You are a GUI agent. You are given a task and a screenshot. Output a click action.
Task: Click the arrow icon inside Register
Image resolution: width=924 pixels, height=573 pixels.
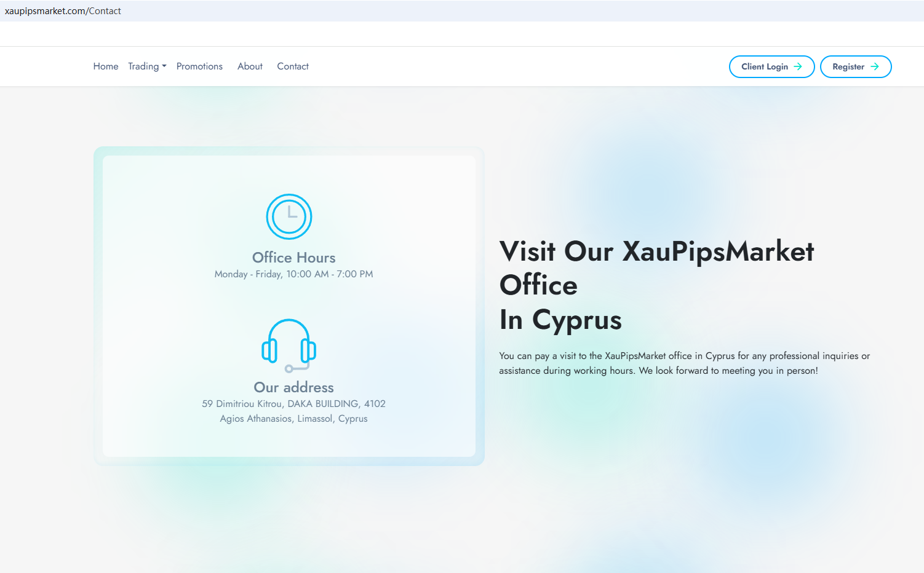[874, 66]
